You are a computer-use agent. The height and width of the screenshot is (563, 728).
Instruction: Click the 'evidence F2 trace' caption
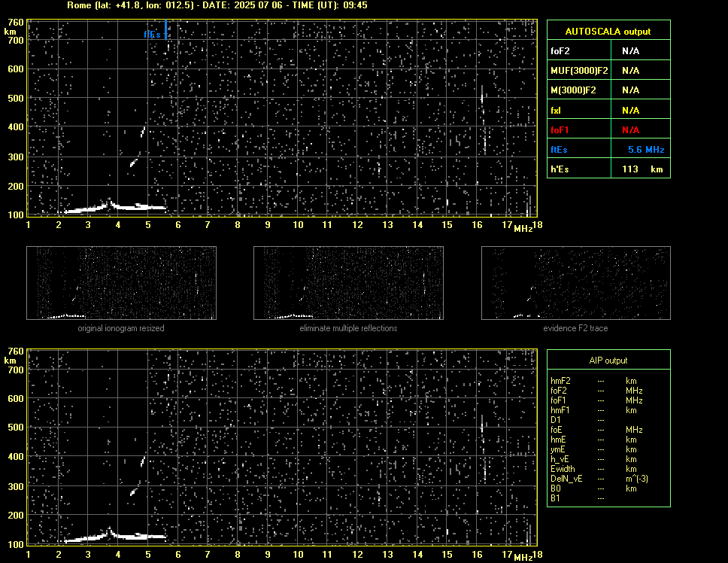click(576, 328)
